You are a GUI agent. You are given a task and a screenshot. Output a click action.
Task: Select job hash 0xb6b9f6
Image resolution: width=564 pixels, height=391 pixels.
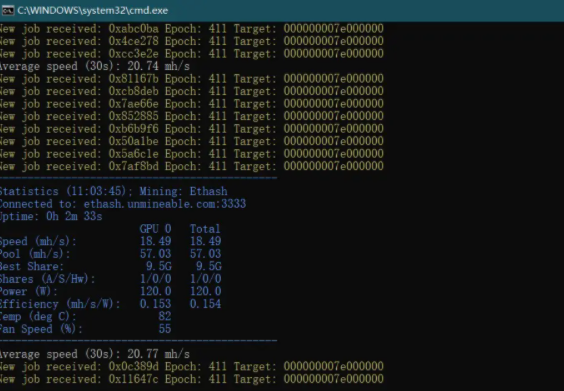133,129
